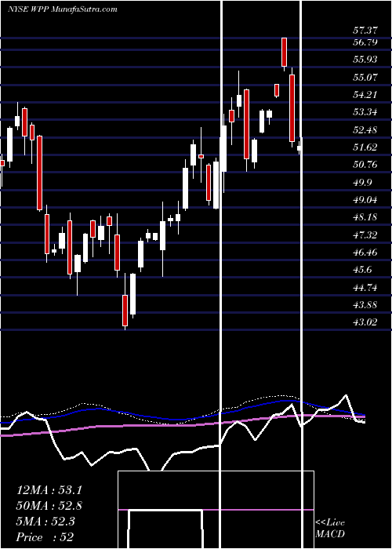Click the 12MA : 53.1 readout
The height and width of the screenshot is (549, 392).
49,490
